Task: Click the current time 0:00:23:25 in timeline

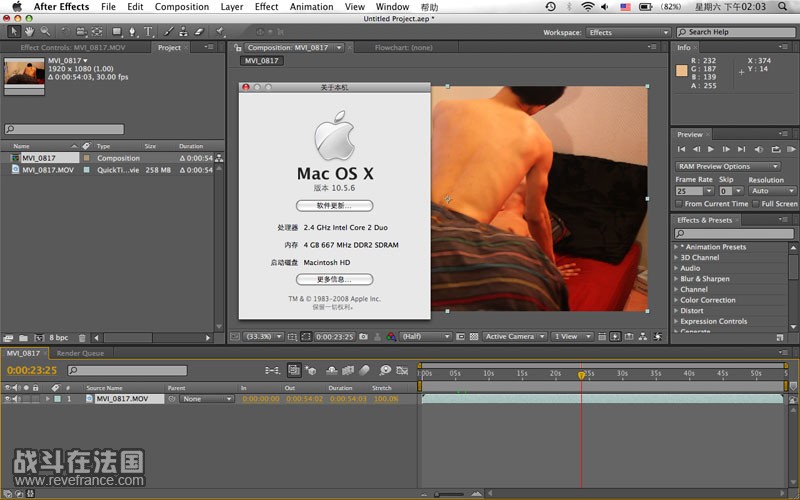Action: [x=32, y=370]
